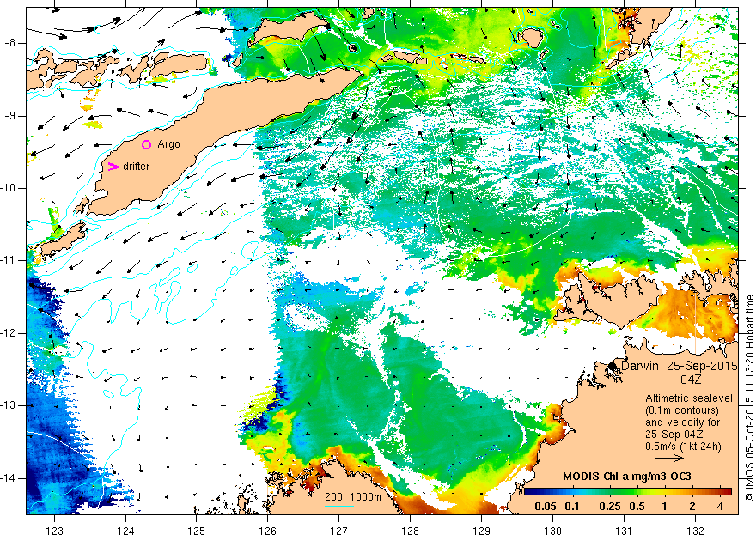Click the '(0.1m contours)' legend text

[x=682, y=410]
